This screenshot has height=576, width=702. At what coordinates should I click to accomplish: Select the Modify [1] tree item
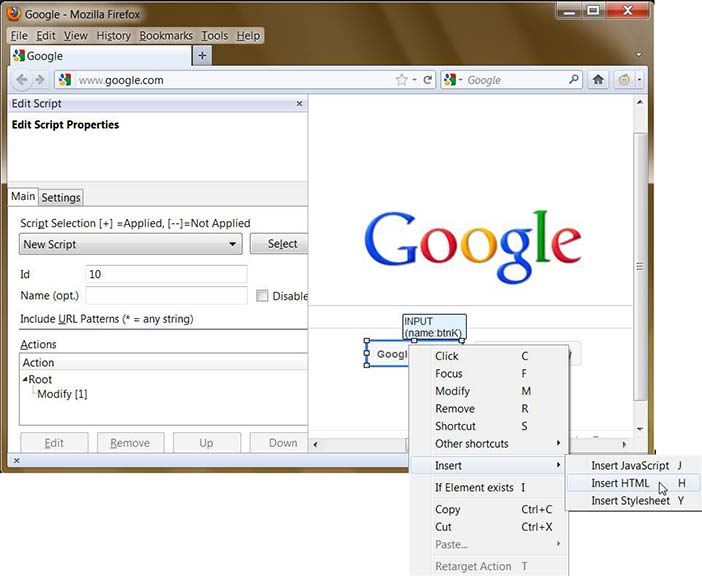coord(62,394)
